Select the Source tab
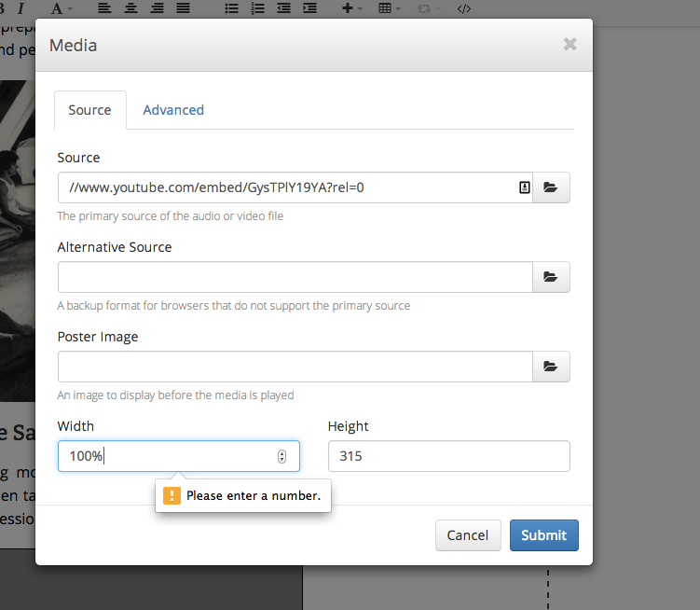The height and width of the screenshot is (610, 700). point(89,110)
